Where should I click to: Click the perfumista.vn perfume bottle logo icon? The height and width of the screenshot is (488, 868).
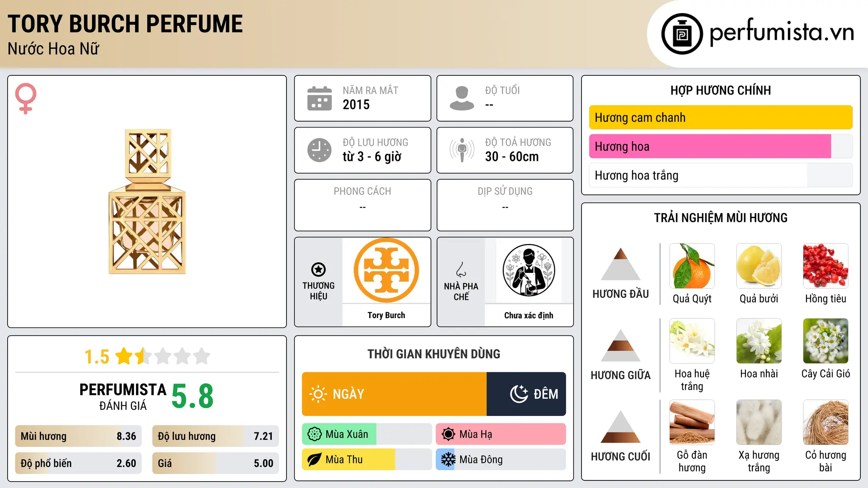pyautogui.click(x=682, y=34)
